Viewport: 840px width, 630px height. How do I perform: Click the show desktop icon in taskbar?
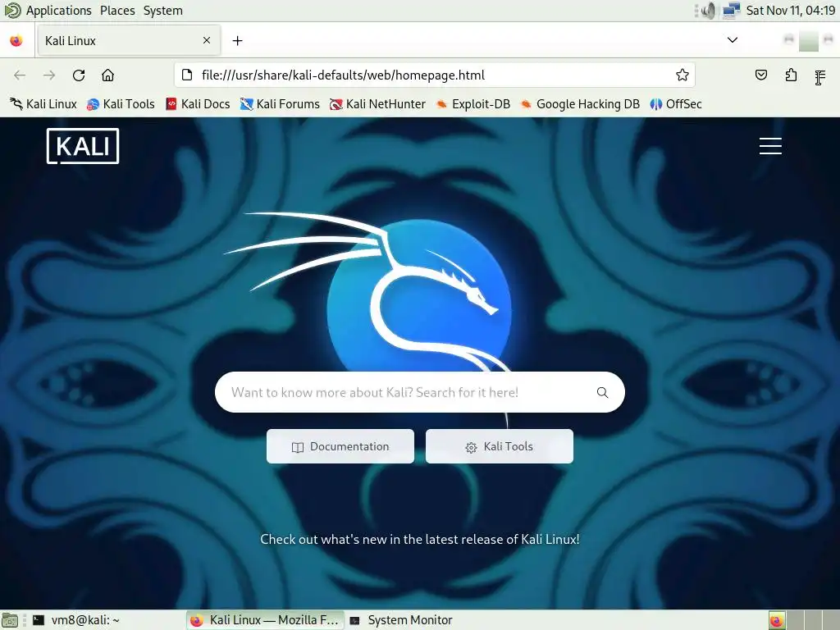click(x=10, y=620)
